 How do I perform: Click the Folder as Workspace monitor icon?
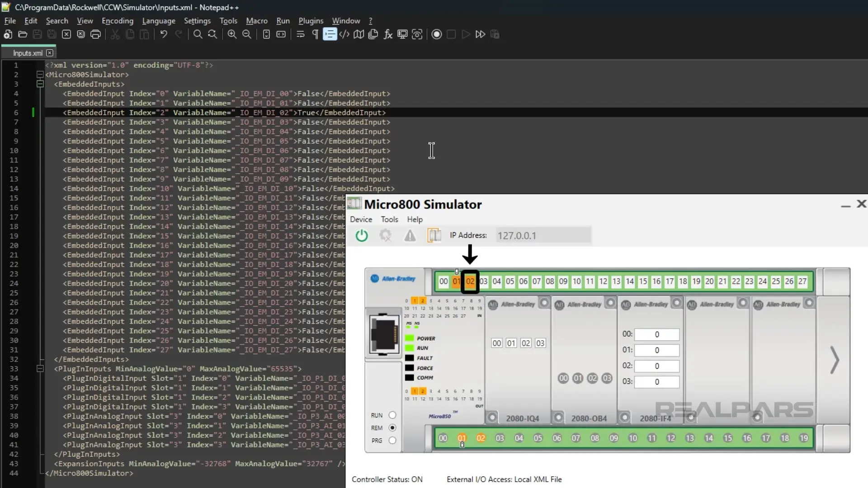pyautogui.click(x=402, y=34)
